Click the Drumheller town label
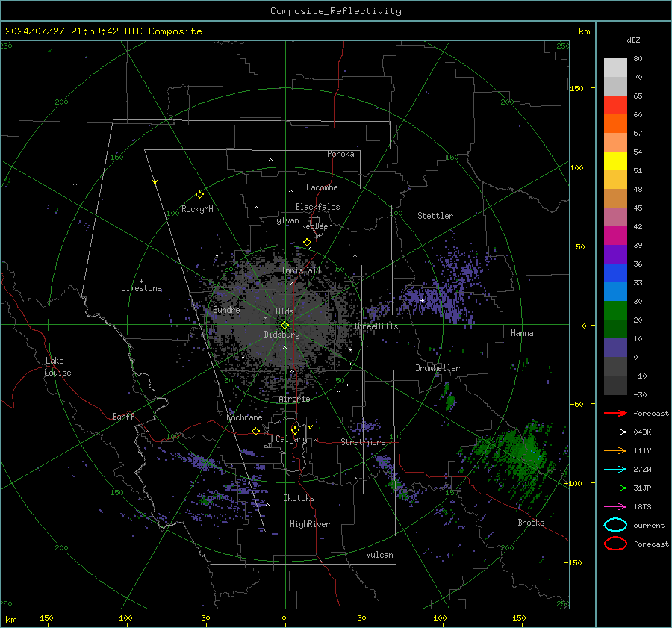Viewport: 672px width, 628px height. [438, 368]
